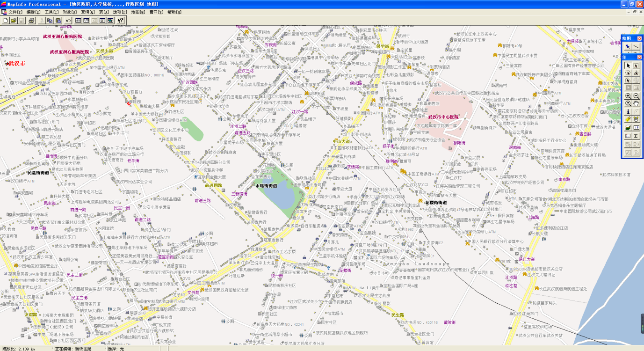This screenshot has width=644, height=351.
Task: Open a new Map window icon
Action: point(87,20)
